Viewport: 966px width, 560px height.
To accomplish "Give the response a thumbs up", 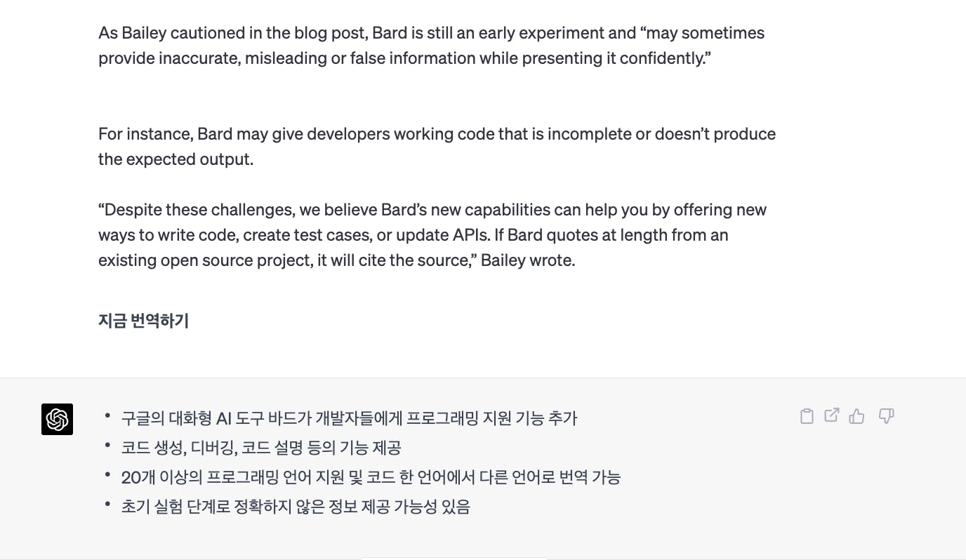I will coord(856,416).
